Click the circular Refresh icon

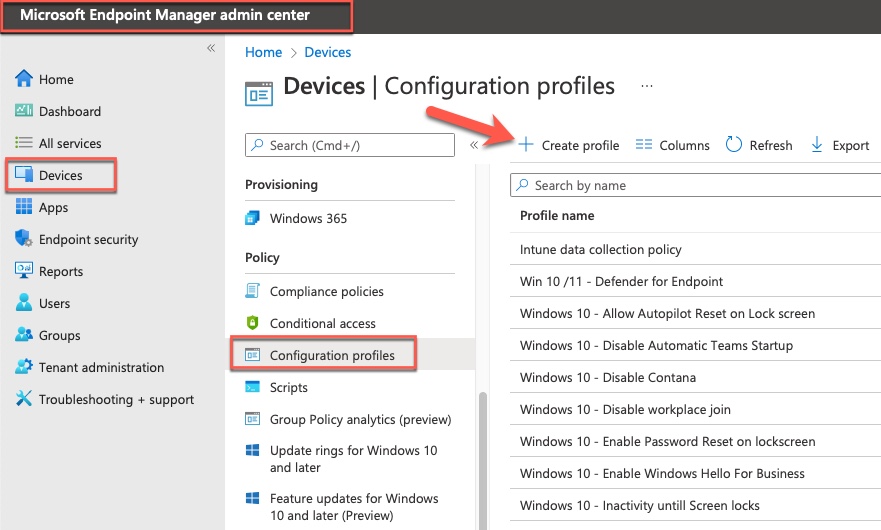(734, 144)
